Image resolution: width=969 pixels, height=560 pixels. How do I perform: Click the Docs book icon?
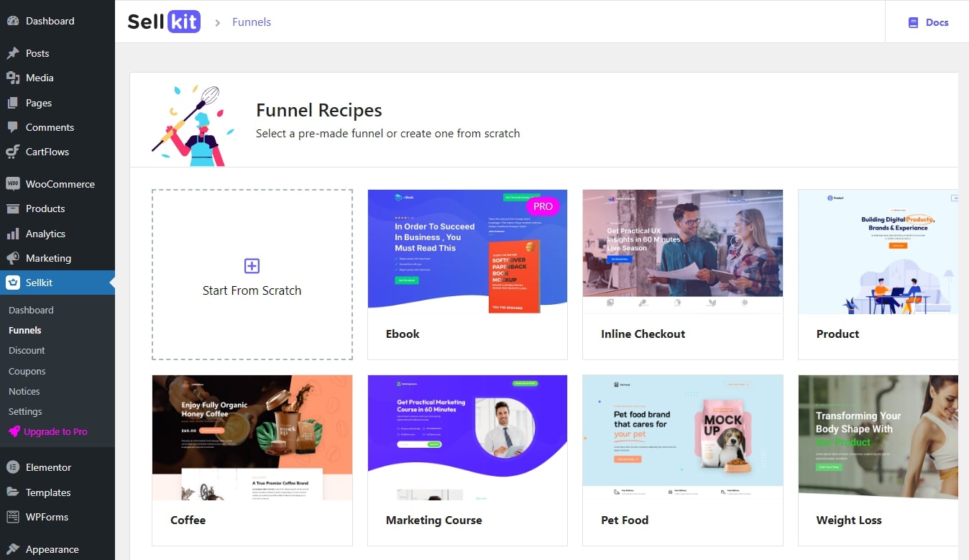(914, 22)
